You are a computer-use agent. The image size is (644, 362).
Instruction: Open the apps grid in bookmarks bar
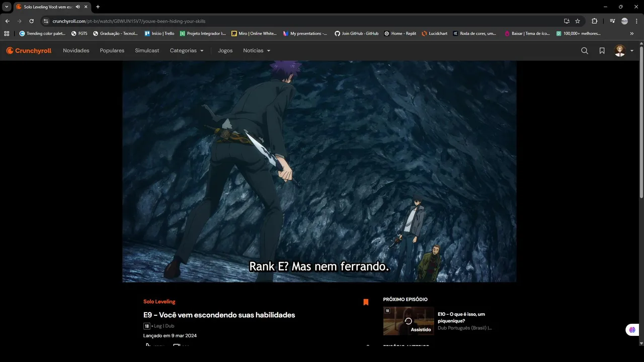(7, 34)
